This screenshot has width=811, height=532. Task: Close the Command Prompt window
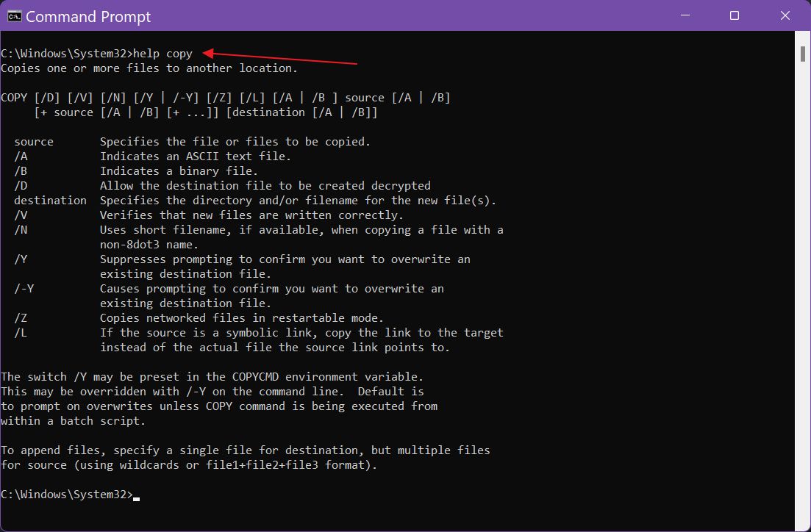(x=784, y=15)
